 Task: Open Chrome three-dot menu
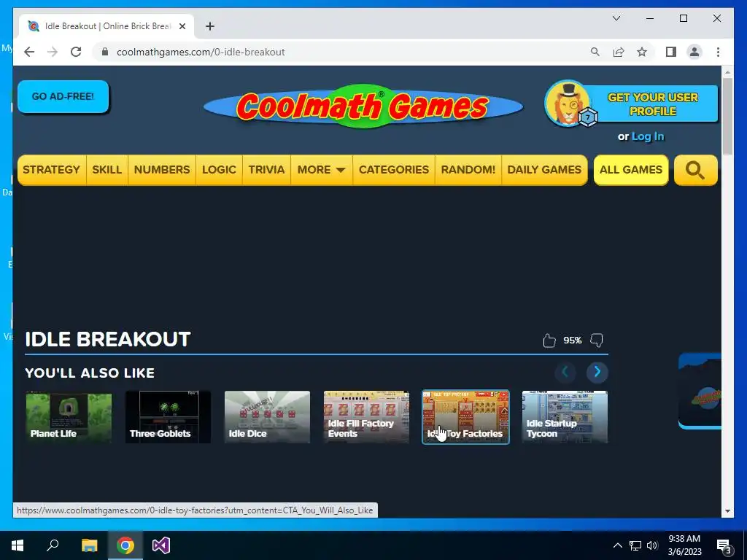point(718,52)
